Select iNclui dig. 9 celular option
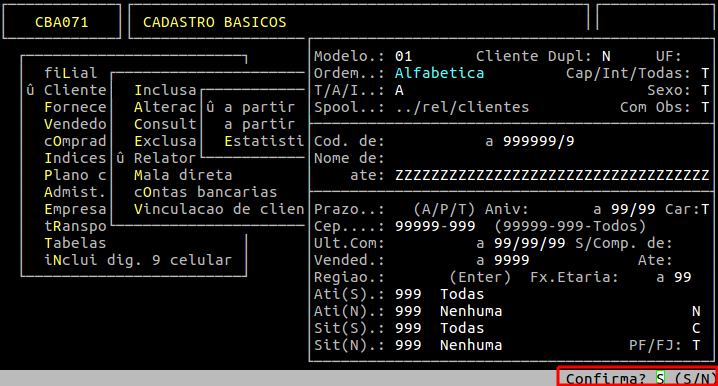This screenshot has width=718, height=386. pos(138,260)
